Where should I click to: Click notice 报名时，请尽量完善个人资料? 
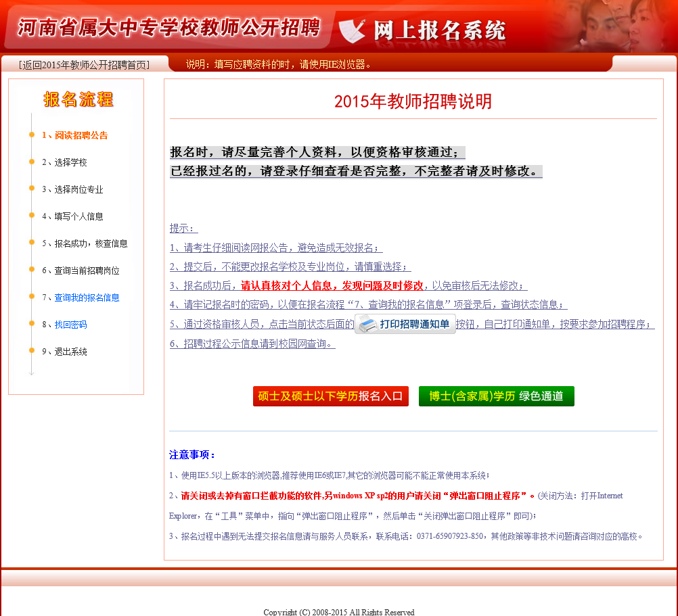[x=317, y=152]
